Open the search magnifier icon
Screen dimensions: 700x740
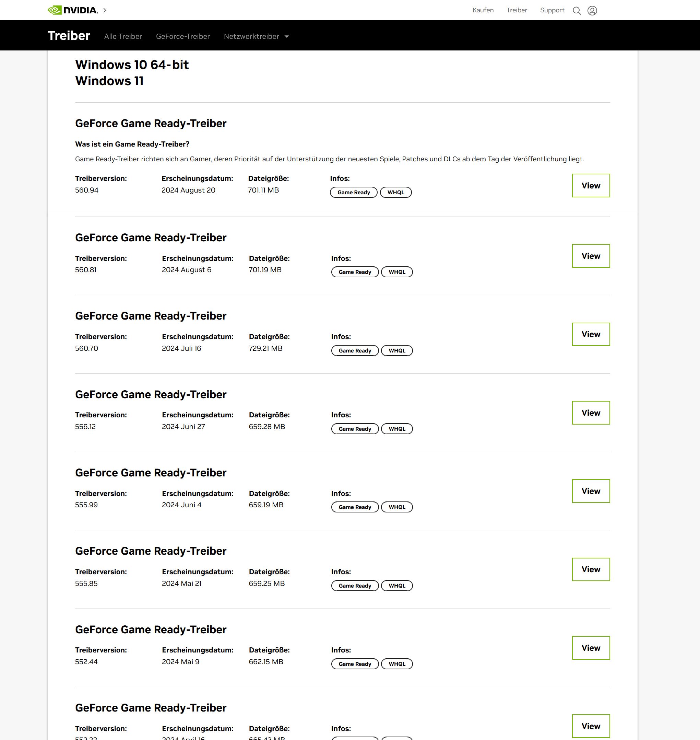pyautogui.click(x=577, y=10)
